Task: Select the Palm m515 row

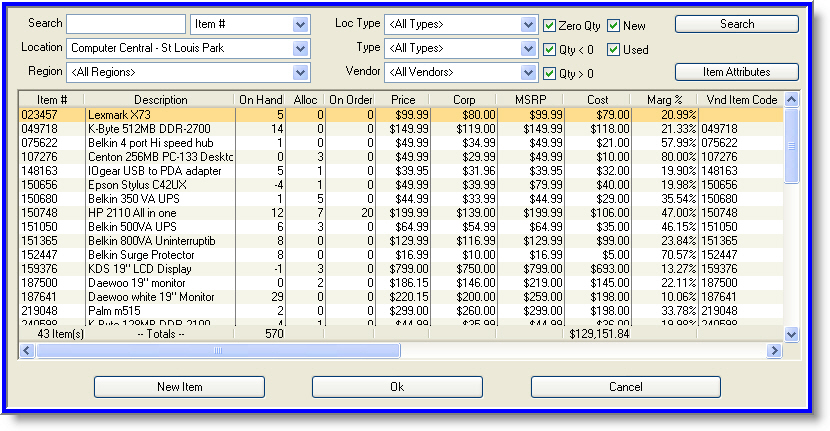Action: coord(401,311)
